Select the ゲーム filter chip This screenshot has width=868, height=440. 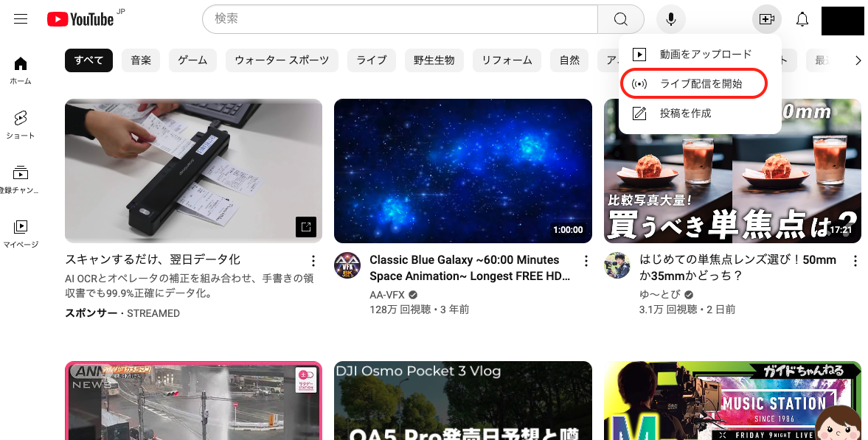[192, 60]
